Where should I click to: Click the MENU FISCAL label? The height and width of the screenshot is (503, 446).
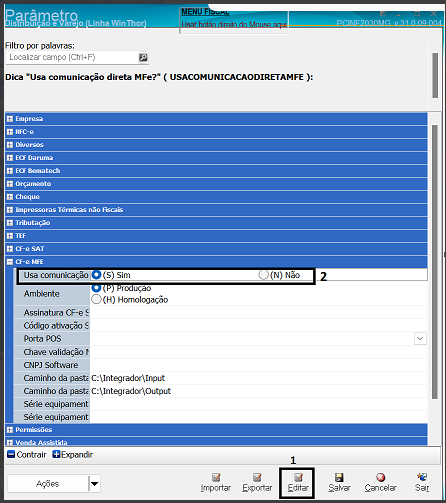[205, 12]
